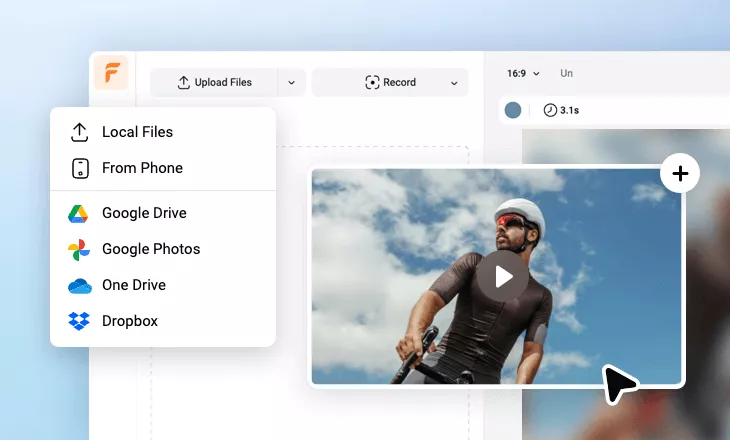The image size is (730, 440).
Task: Click the 3.1s duration clock
Action: [x=561, y=110]
